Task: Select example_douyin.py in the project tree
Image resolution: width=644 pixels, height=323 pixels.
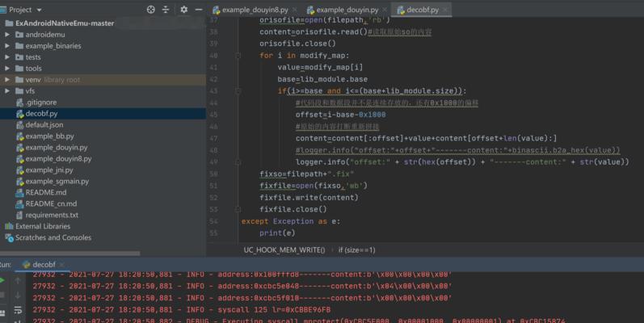Action: point(57,147)
